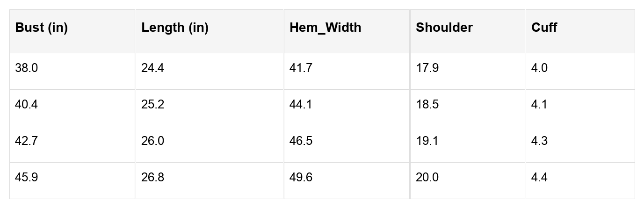This screenshot has width=644, height=208.
Task: Select the Bust cell showing 38.0
Action: 27,68
